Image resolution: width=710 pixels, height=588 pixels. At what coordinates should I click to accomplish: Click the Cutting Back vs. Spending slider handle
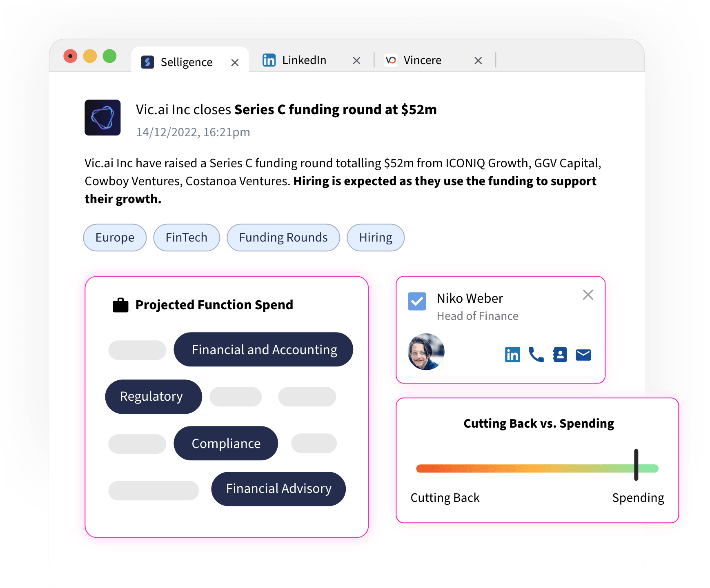pyautogui.click(x=636, y=465)
